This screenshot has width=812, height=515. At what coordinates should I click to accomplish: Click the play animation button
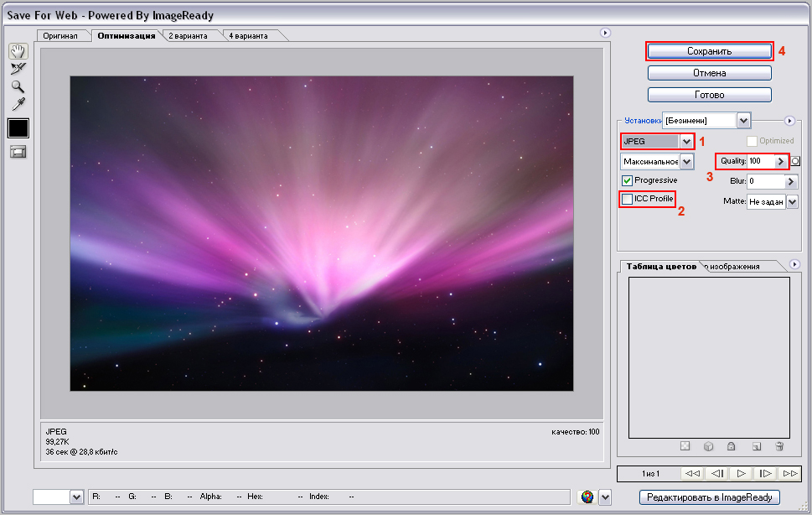click(741, 474)
